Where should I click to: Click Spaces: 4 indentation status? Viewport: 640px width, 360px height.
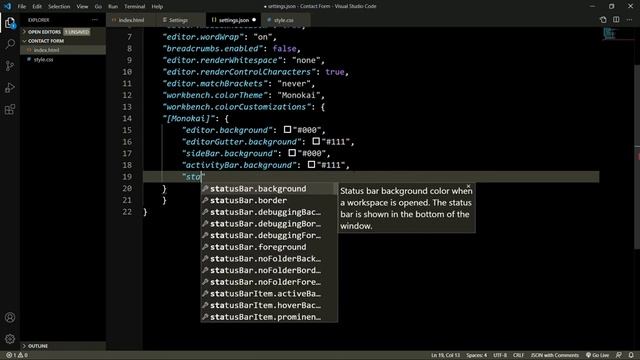pos(476,355)
